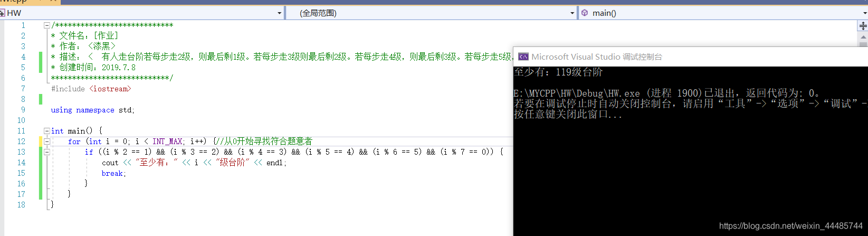Click line number 15 in the gutter
868x236 pixels.
tap(21, 173)
